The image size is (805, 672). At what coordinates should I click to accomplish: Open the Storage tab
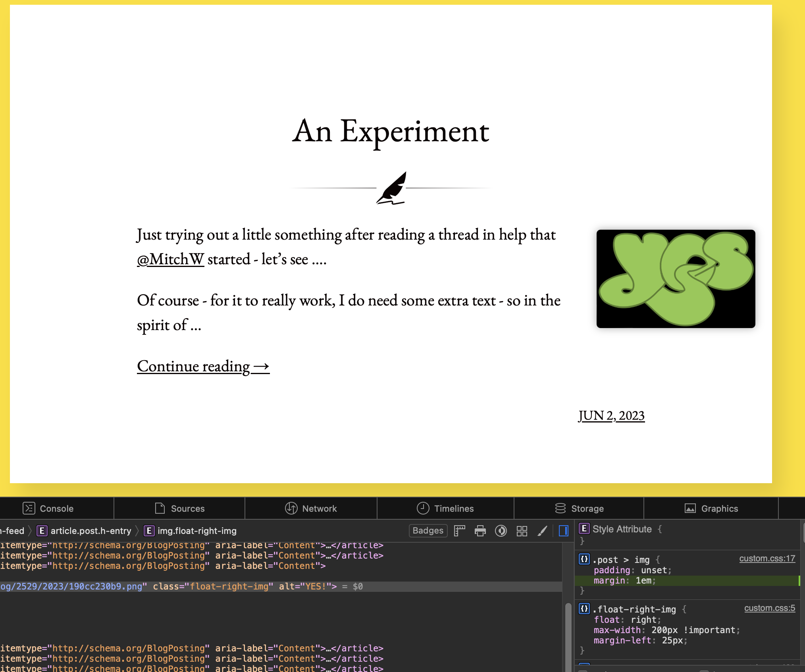[x=579, y=508]
